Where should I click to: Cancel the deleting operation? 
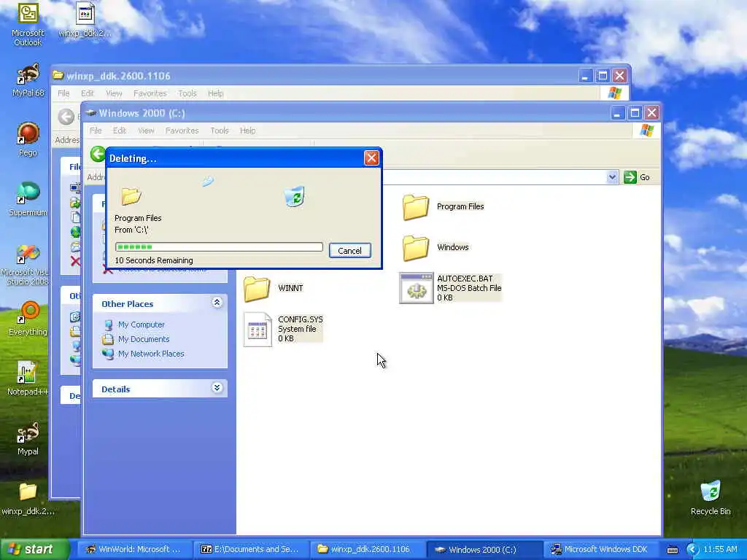349,251
